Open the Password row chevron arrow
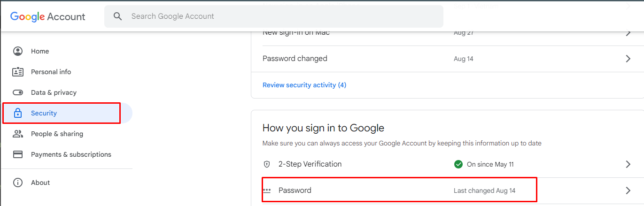 [628, 191]
